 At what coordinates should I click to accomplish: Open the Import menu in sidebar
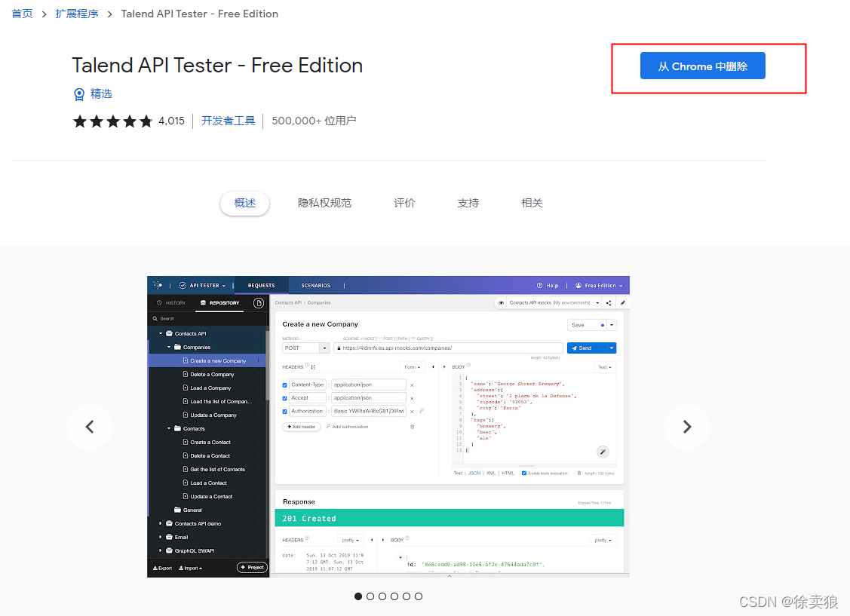(x=190, y=568)
